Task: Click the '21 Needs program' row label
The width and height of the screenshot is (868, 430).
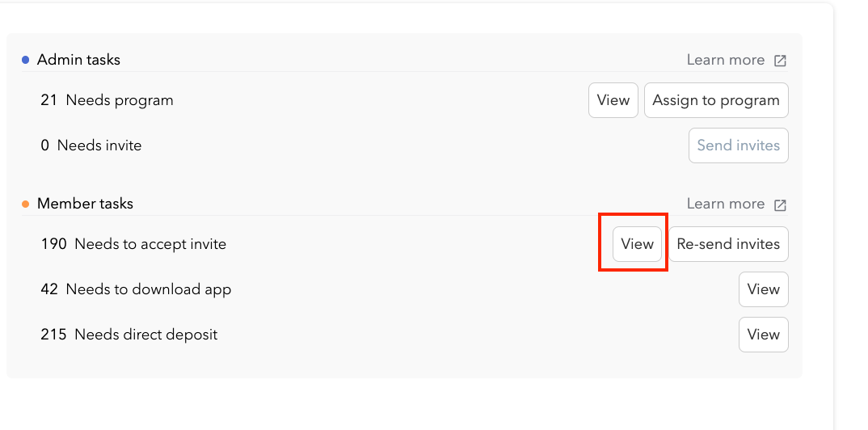Action: pyautogui.click(x=107, y=100)
